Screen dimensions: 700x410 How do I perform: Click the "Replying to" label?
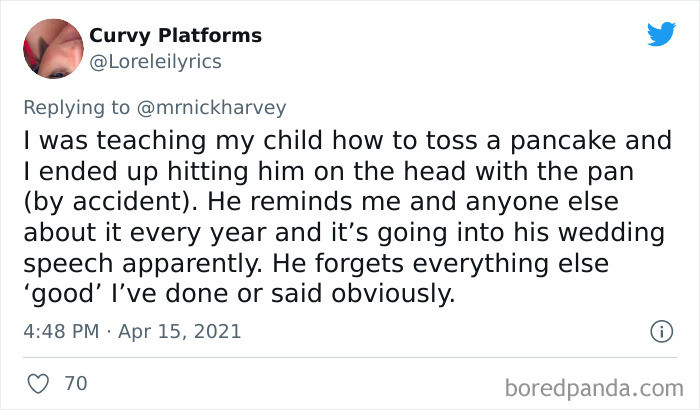click(x=76, y=108)
